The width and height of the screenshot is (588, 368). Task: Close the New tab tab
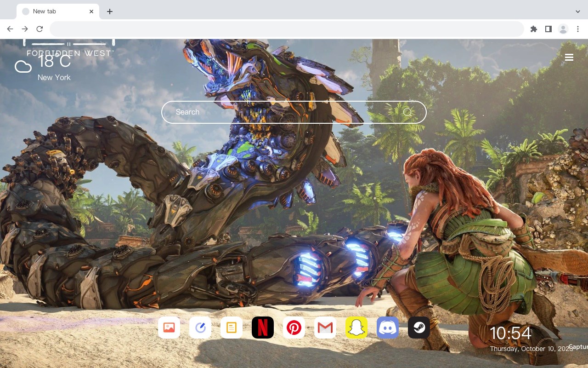coord(91,11)
